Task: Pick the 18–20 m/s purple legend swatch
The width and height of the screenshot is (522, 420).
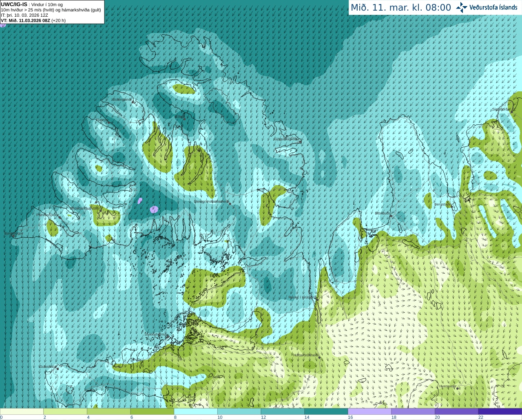Action: [x=413, y=411]
